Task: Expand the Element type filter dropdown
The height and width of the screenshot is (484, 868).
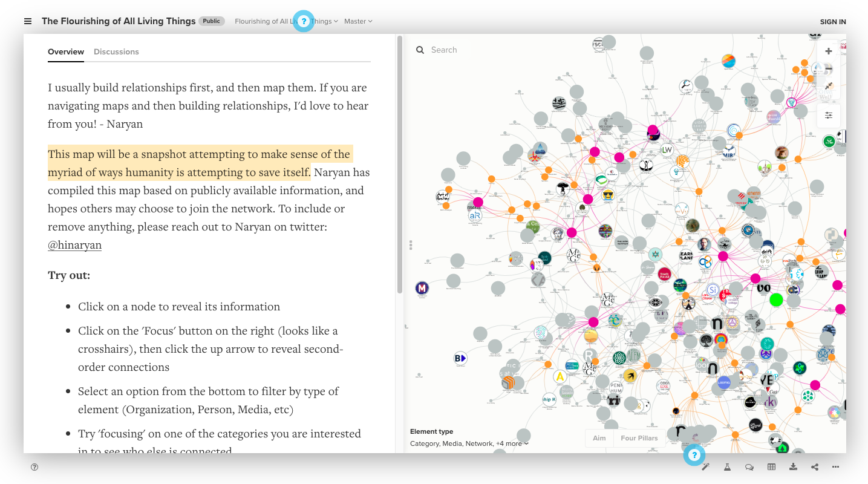Action: pyautogui.click(x=469, y=443)
